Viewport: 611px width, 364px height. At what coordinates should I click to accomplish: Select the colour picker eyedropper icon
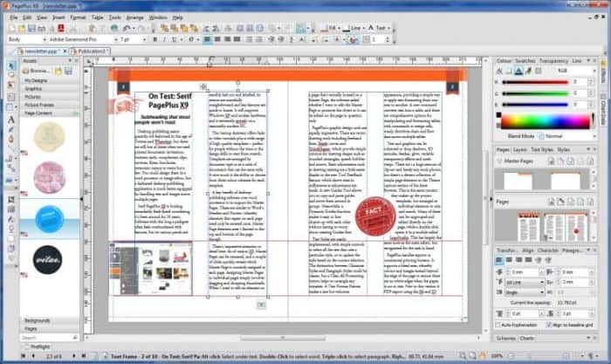tap(528, 71)
